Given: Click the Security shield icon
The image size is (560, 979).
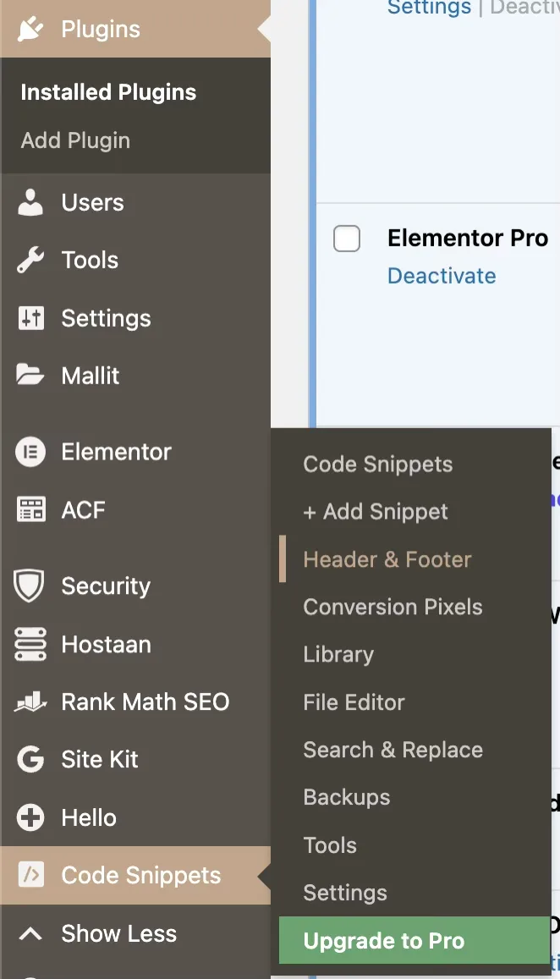Looking at the screenshot, I should click(30, 586).
